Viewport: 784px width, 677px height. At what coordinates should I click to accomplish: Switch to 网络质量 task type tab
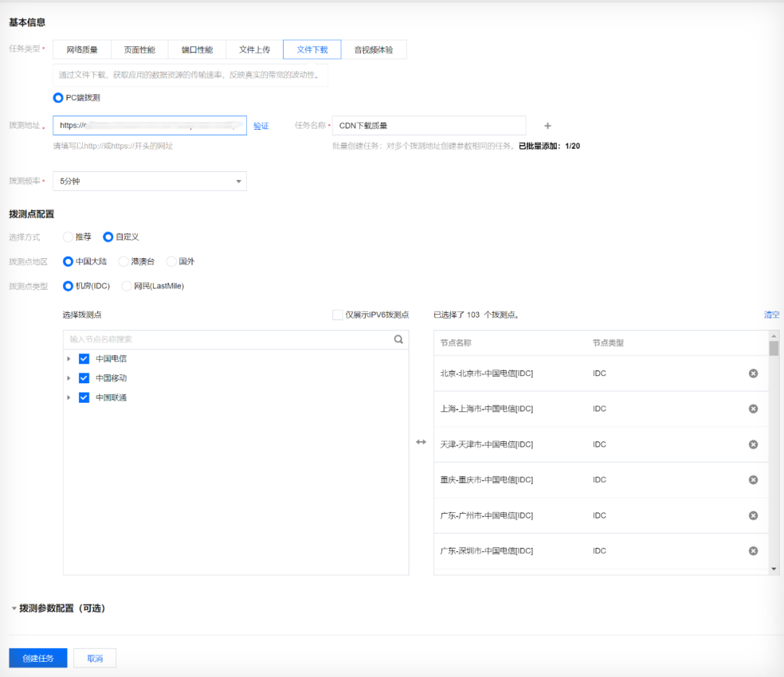click(82, 49)
